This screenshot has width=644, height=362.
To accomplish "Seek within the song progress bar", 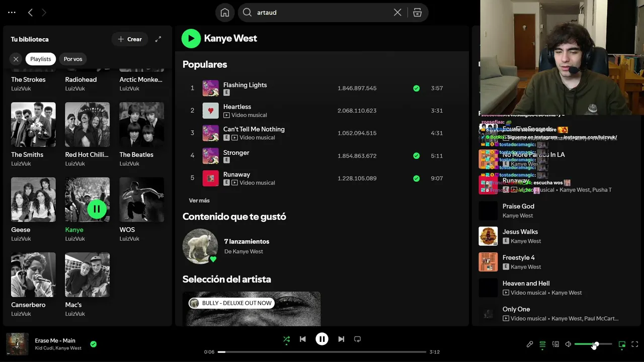I will [x=322, y=352].
